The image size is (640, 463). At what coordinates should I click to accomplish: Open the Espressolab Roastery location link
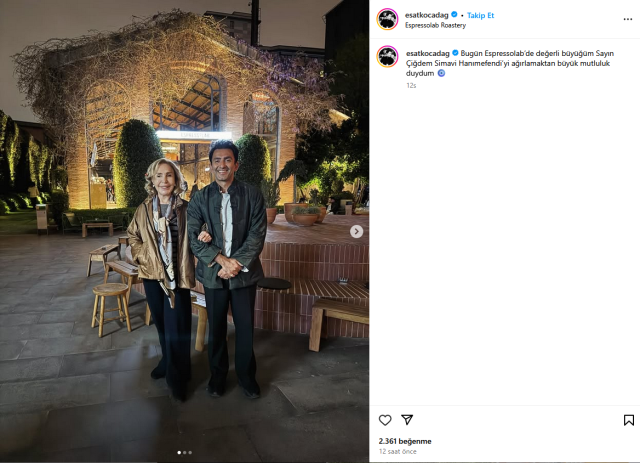[435, 25]
